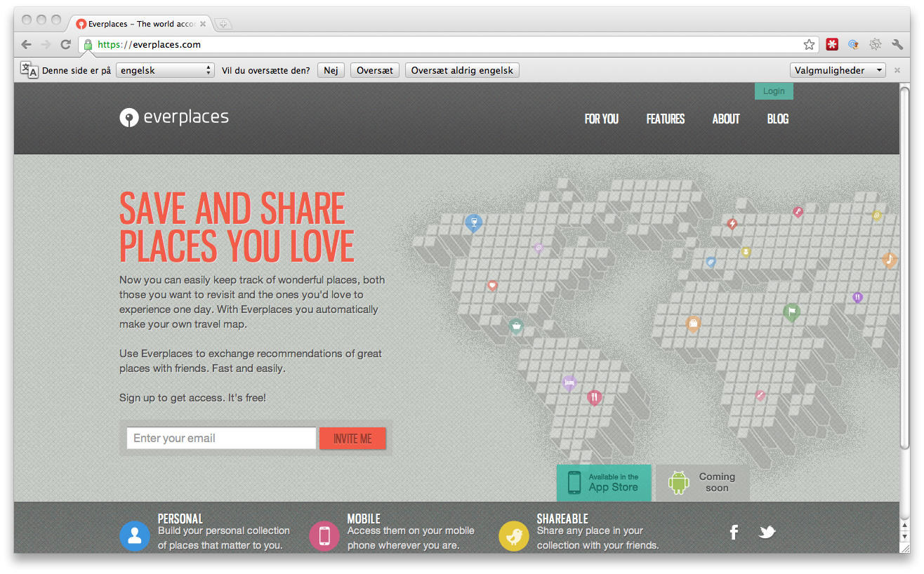
Task: Visit the Blog
Action: (x=778, y=119)
